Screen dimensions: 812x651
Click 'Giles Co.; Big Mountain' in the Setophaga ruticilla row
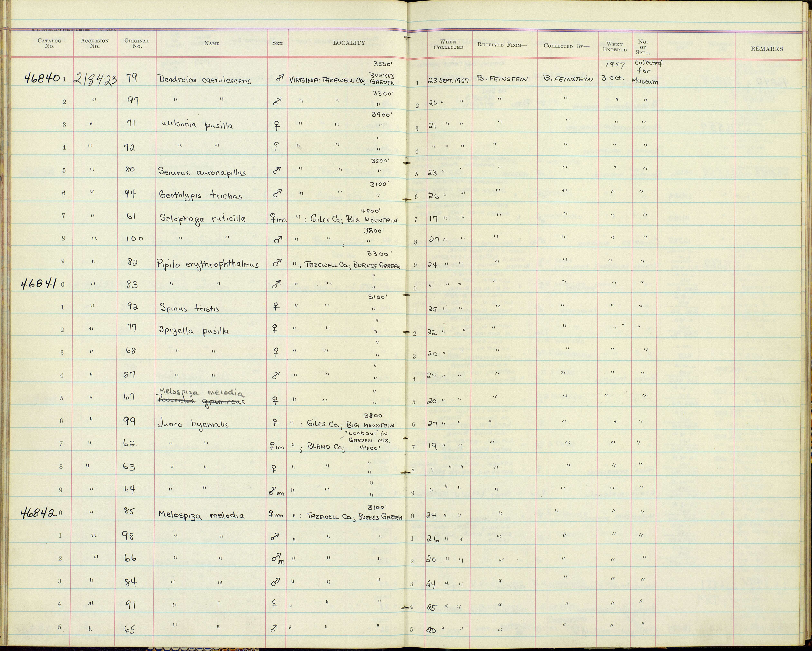(x=354, y=220)
